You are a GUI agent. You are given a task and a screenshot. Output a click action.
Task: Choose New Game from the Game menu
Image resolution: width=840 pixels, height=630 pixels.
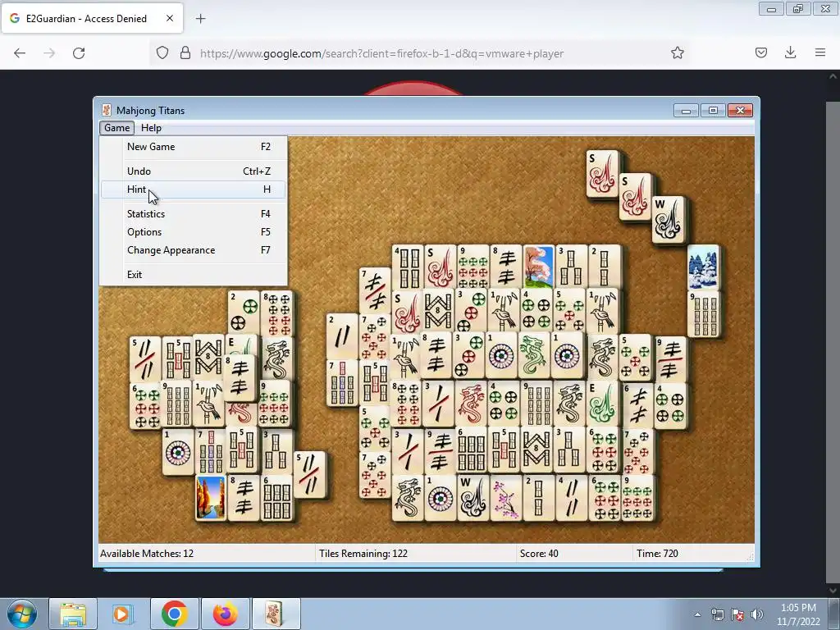193,147
